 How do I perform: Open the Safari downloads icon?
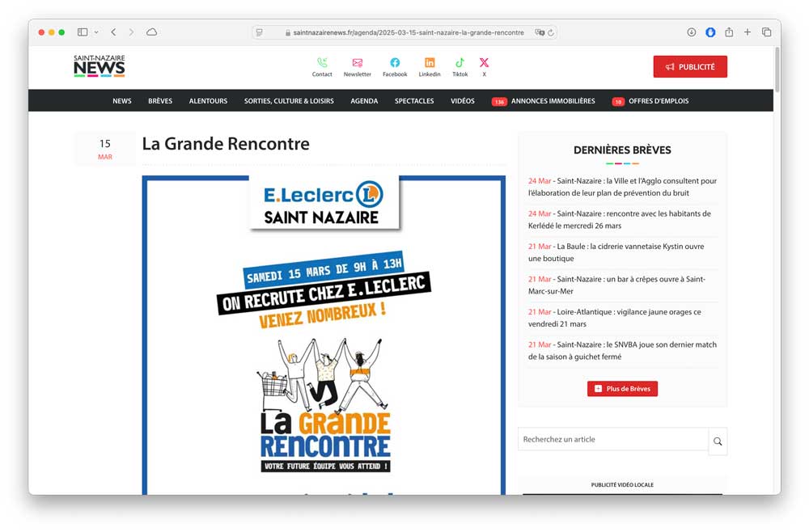(692, 32)
